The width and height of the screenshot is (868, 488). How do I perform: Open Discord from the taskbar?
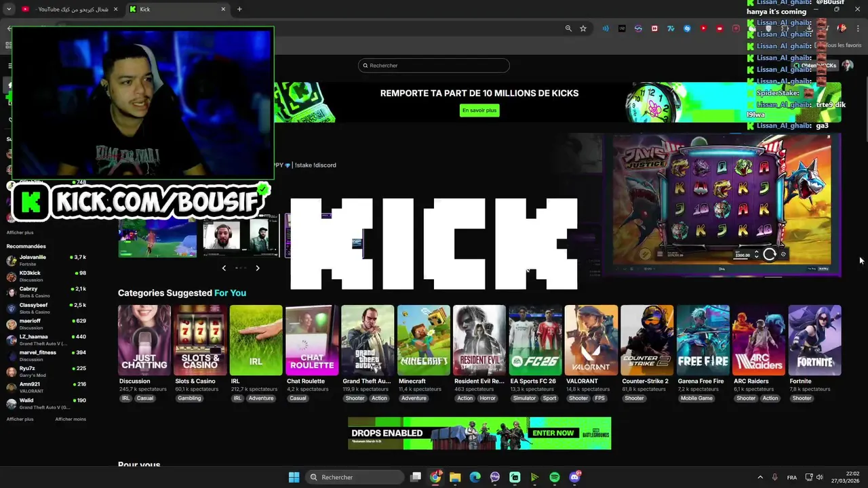click(575, 477)
